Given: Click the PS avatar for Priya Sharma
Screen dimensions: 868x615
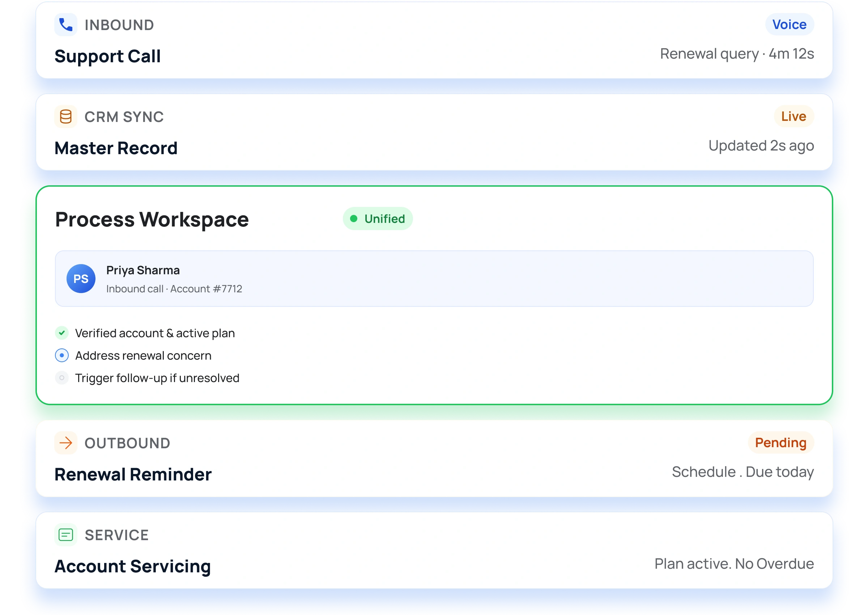Looking at the screenshot, I should tap(81, 279).
